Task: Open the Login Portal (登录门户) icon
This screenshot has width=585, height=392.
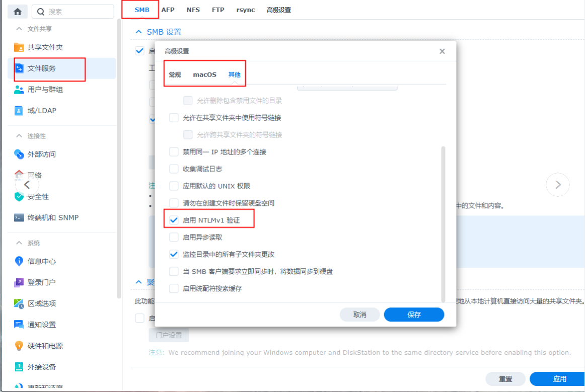Action: coord(19,282)
